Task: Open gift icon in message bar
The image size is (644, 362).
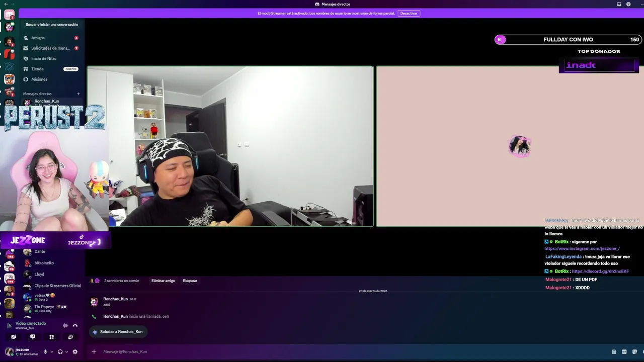Action: pos(614,351)
